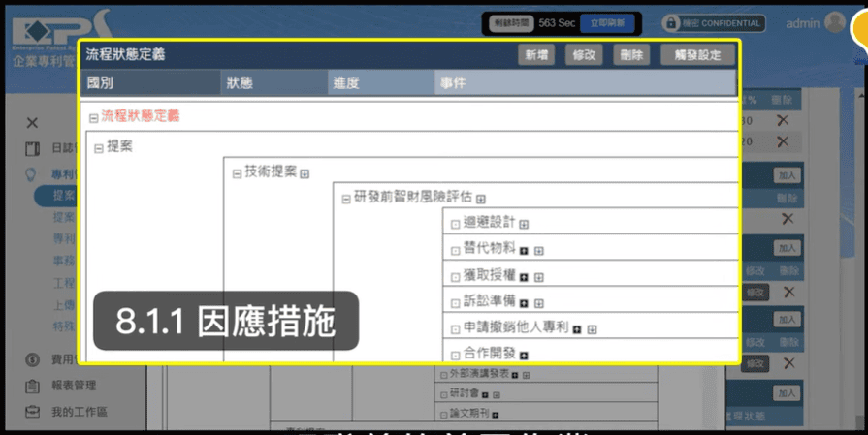Screen dimensions: 868x435
Task: Click the plus icon after 研發前智財風險評估
Action: click(x=480, y=199)
